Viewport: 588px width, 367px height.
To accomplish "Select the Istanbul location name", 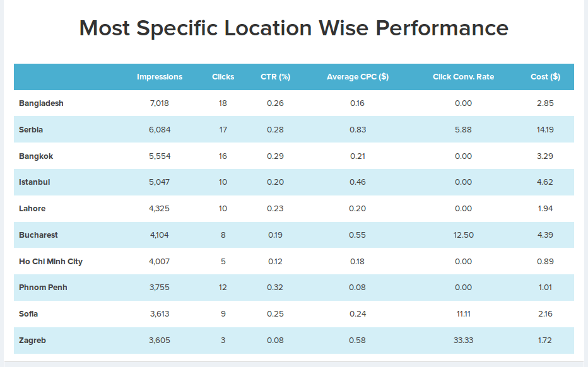I will pyautogui.click(x=35, y=182).
